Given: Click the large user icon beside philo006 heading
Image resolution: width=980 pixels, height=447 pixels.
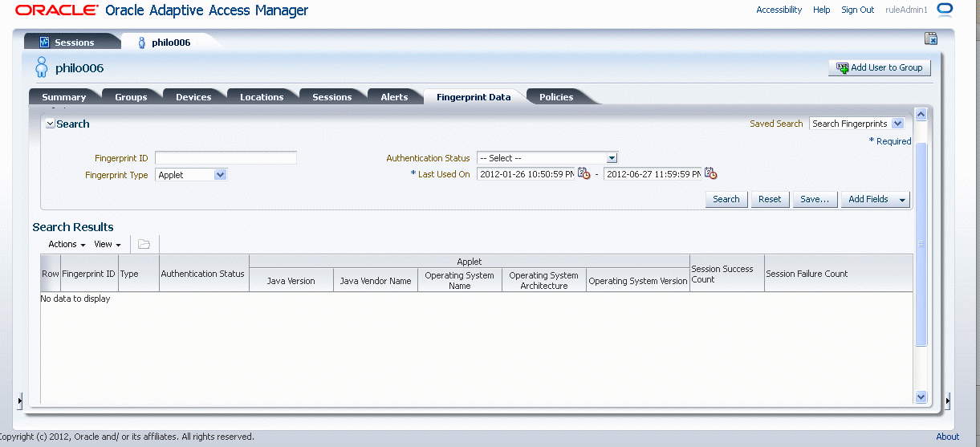Looking at the screenshot, I should click(42, 67).
